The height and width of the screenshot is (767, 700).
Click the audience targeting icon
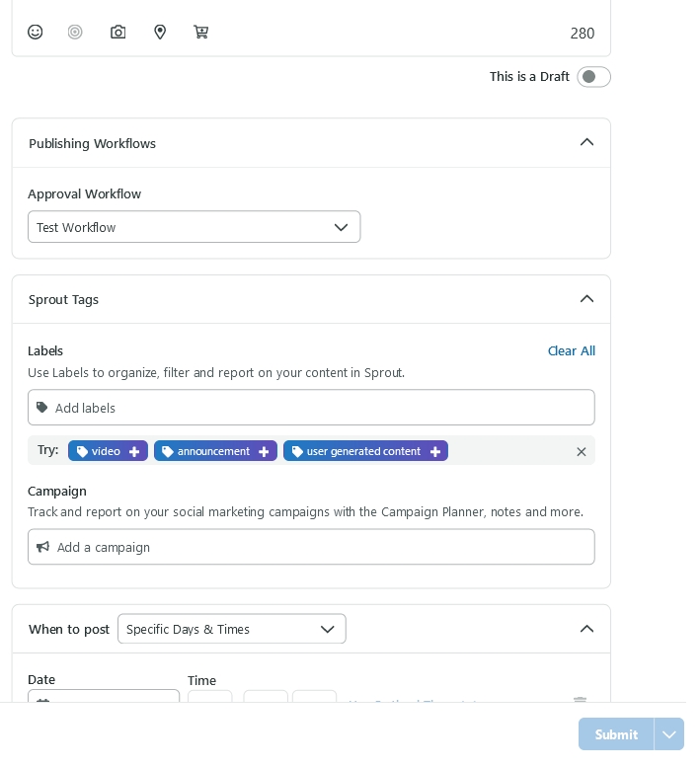click(x=75, y=32)
